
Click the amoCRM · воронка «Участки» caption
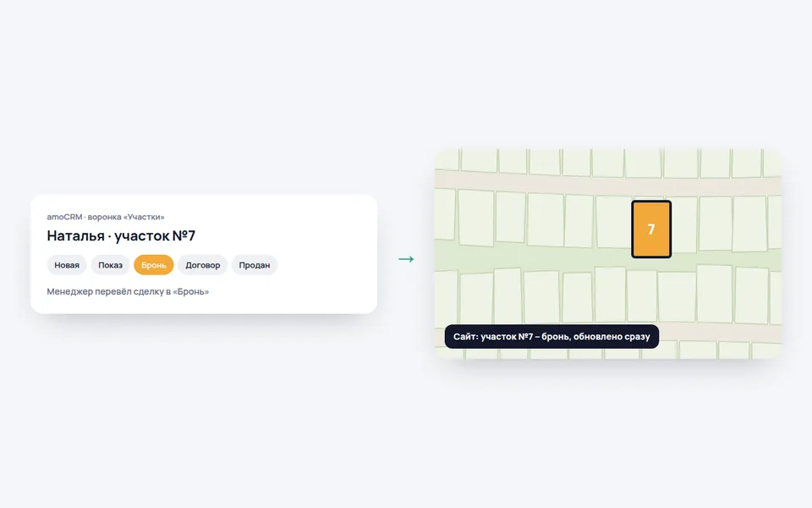point(106,217)
